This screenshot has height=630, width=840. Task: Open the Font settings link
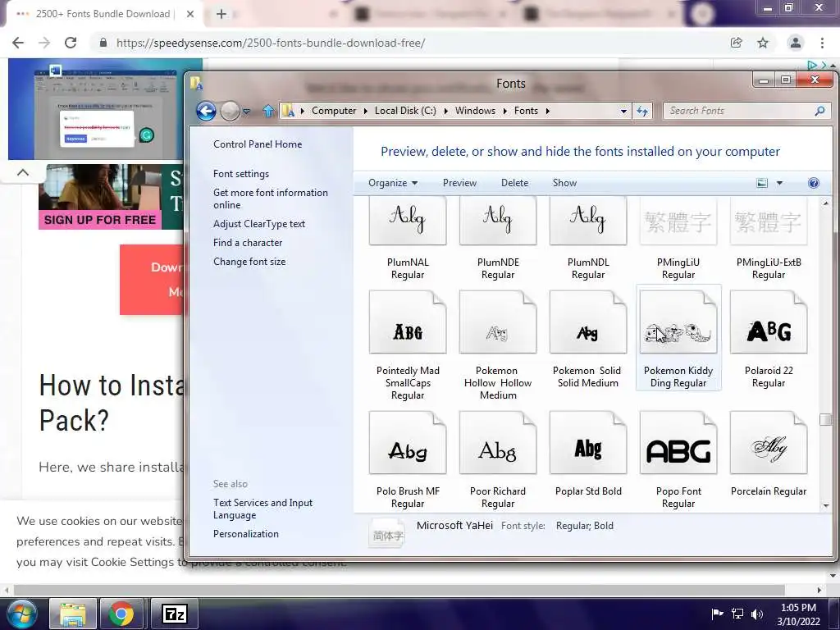tap(241, 174)
